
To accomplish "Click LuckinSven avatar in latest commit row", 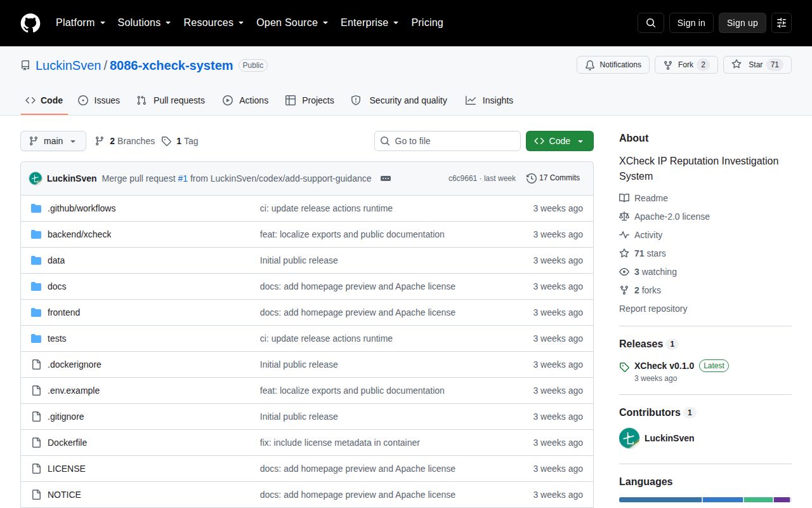I will (36, 178).
